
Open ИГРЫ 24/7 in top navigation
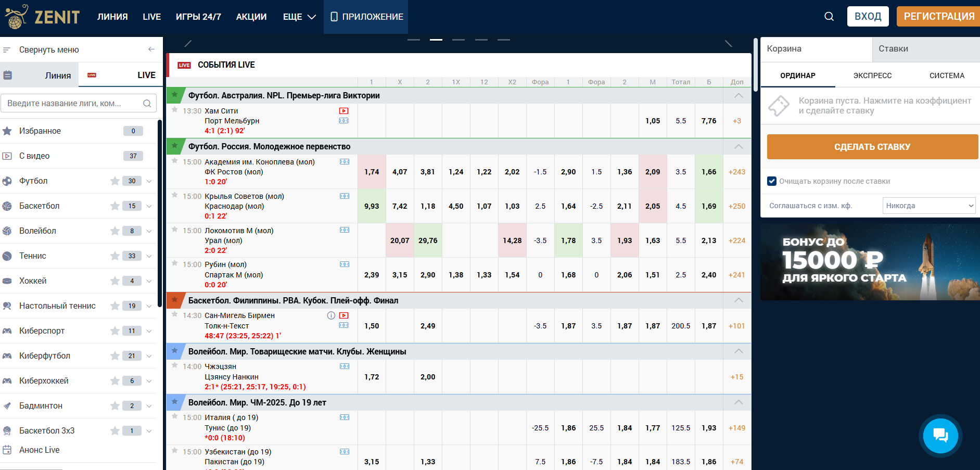tap(198, 17)
